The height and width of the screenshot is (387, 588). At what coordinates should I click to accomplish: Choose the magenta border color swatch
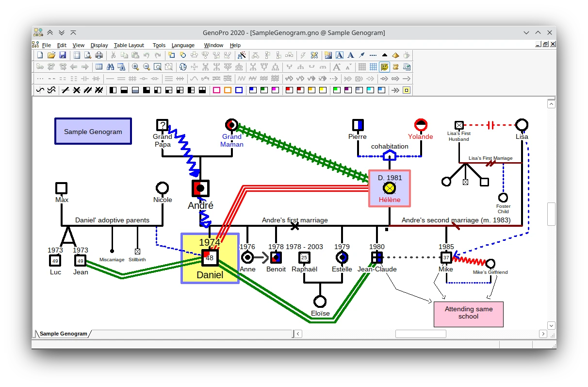[216, 90]
